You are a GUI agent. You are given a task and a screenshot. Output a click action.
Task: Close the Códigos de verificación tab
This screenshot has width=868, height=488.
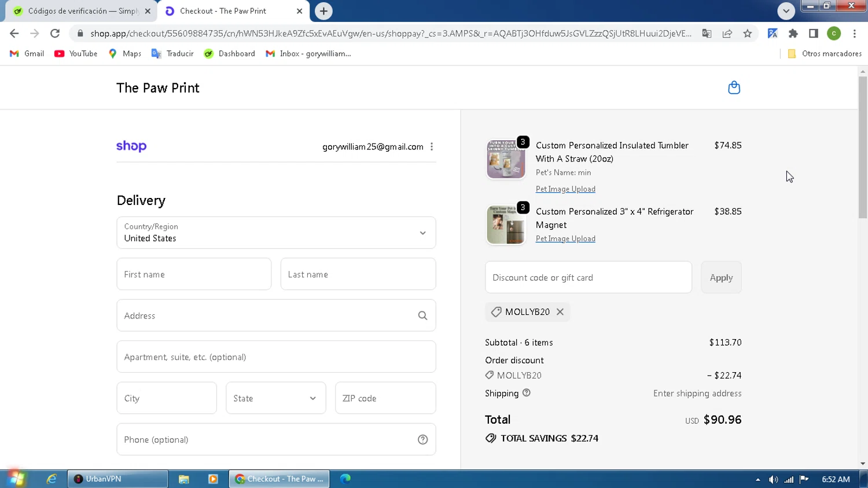click(148, 11)
